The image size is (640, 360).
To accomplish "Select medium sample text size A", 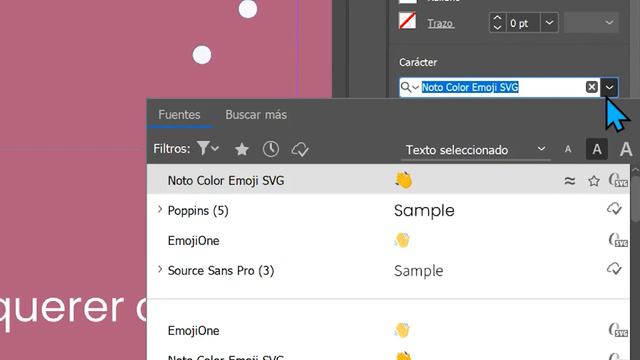I will (x=597, y=149).
